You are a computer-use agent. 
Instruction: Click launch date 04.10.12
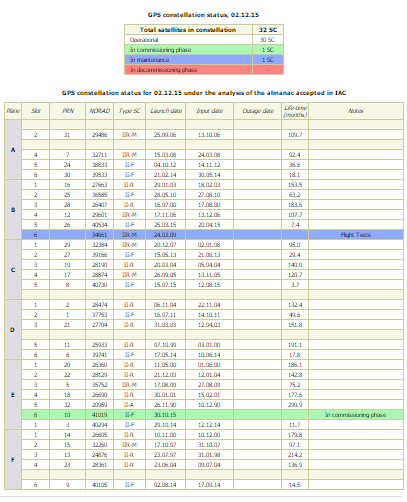click(x=165, y=165)
